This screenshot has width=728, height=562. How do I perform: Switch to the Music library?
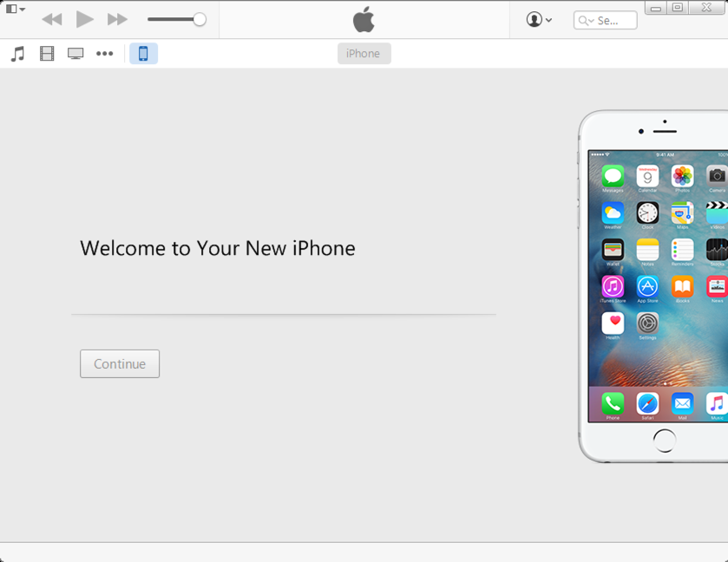(x=17, y=54)
